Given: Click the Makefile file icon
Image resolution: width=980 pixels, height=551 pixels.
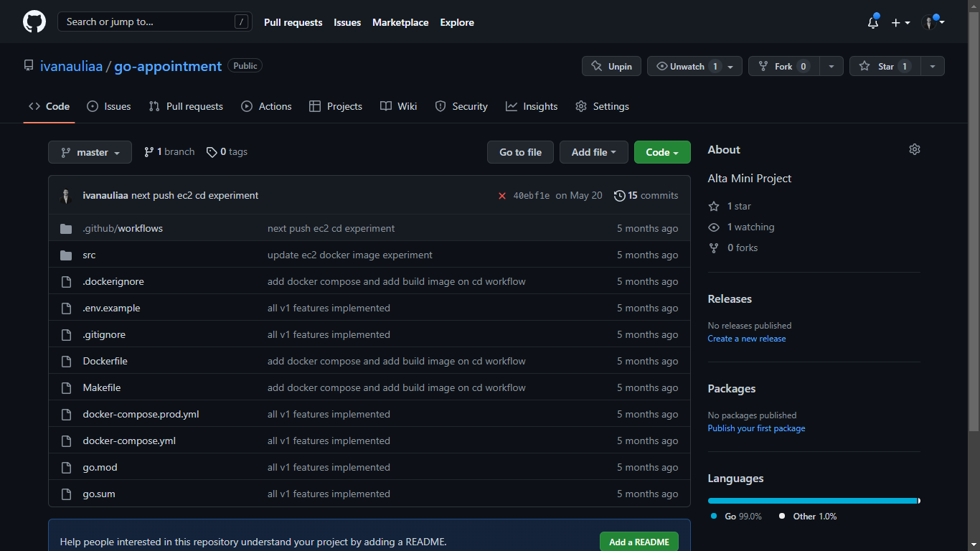Looking at the screenshot, I should point(66,387).
